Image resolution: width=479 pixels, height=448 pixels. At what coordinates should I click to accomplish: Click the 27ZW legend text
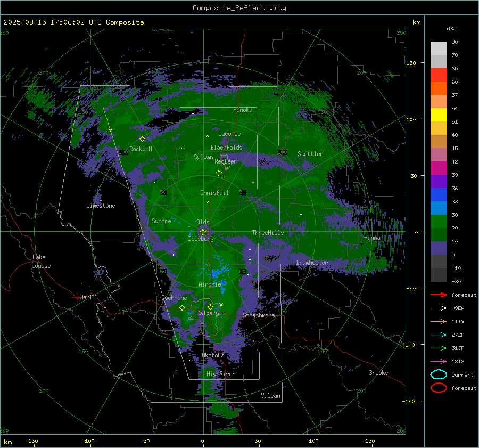tap(458, 335)
